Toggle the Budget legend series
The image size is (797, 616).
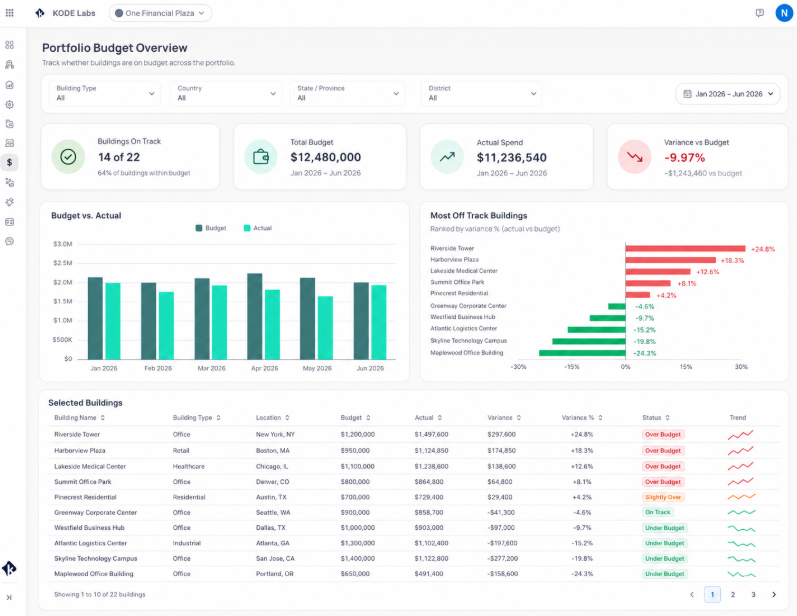[211, 228]
